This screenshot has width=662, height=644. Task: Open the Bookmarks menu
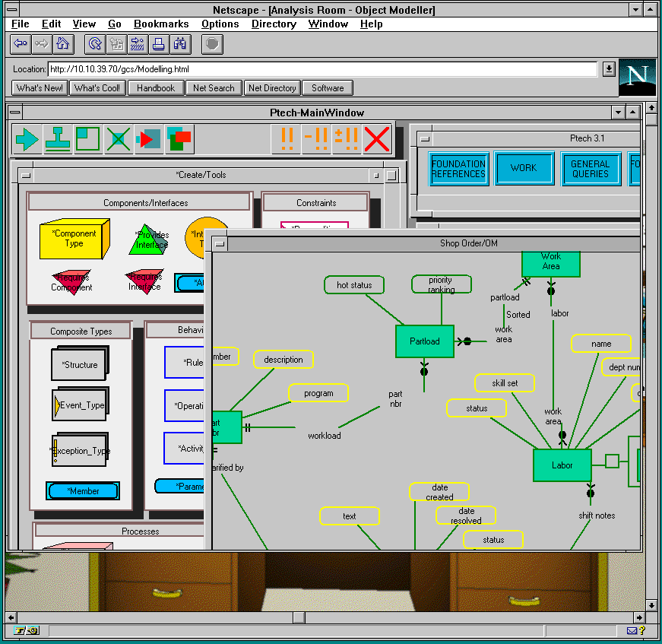160,24
